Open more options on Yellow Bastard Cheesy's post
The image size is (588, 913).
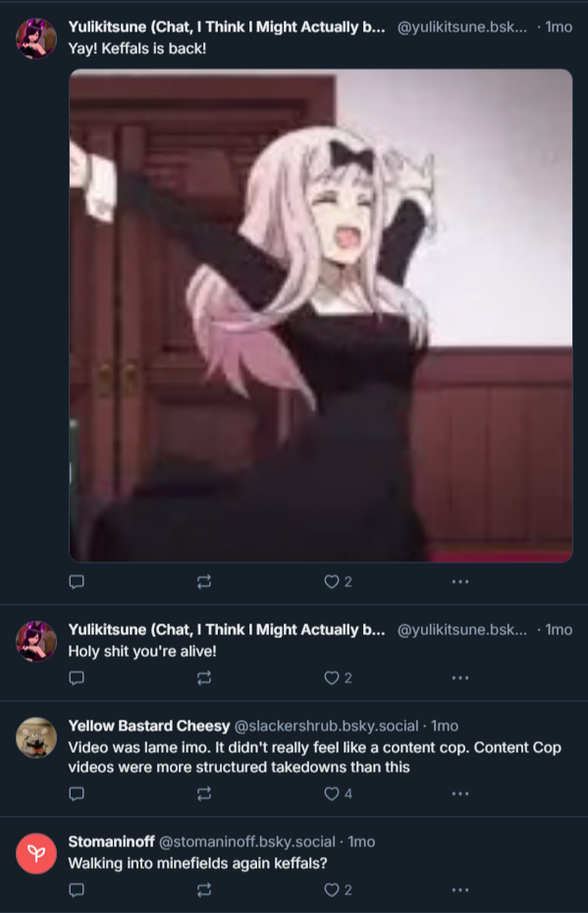click(x=460, y=793)
